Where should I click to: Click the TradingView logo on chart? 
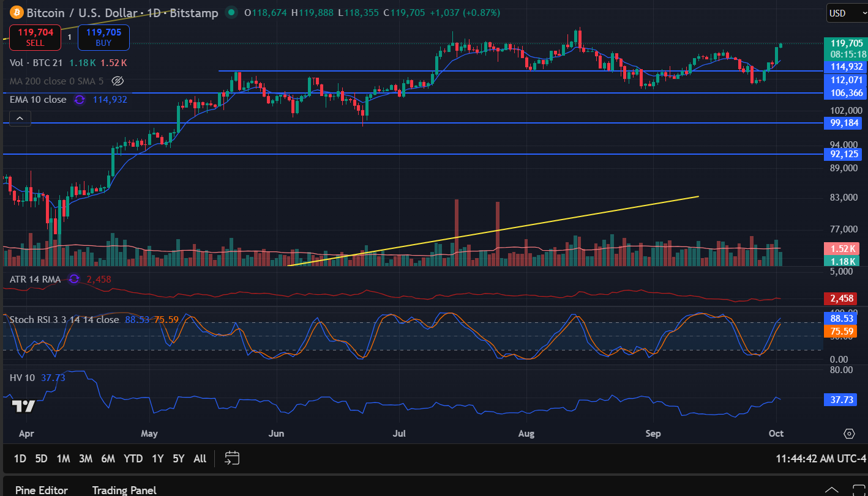23,406
